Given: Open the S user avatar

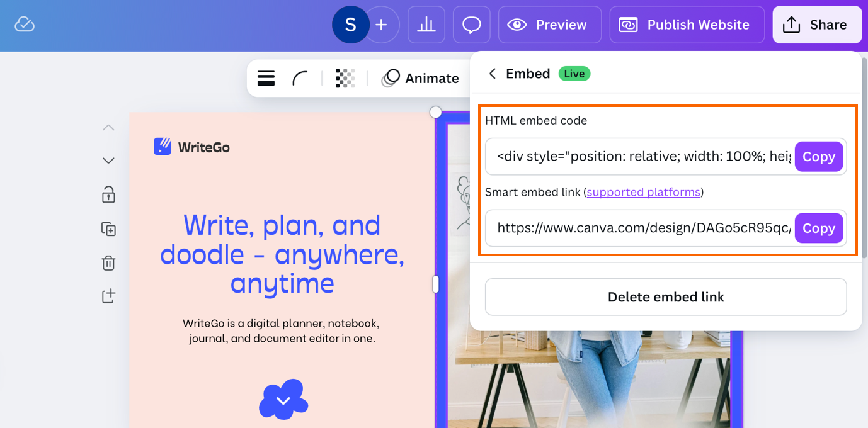Looking at the screenshot, I should pos(350,25).
